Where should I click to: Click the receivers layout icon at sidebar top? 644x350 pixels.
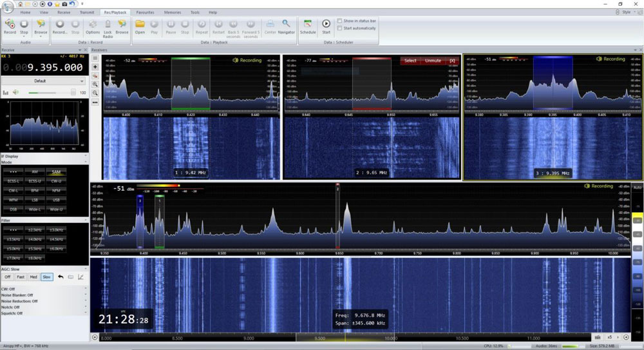95,58
